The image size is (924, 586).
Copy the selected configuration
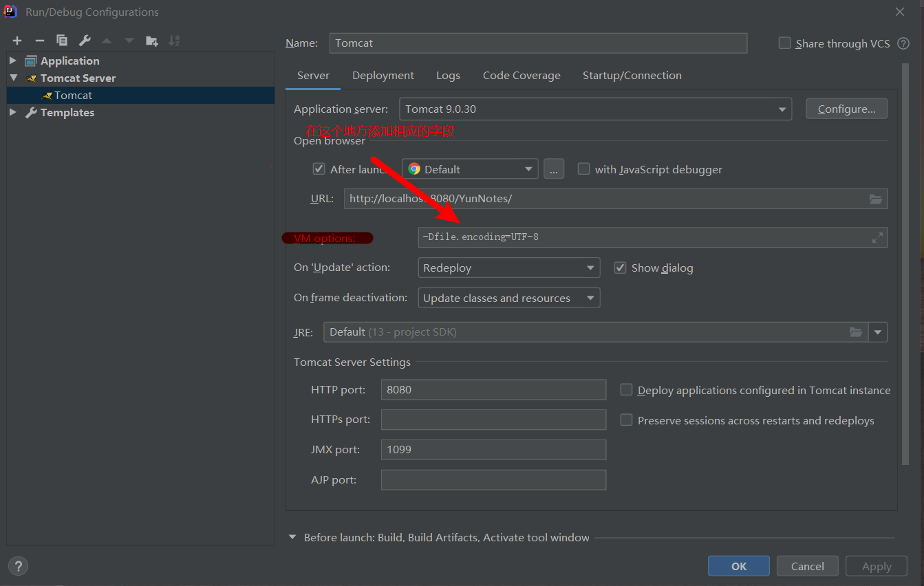(62, 41)
